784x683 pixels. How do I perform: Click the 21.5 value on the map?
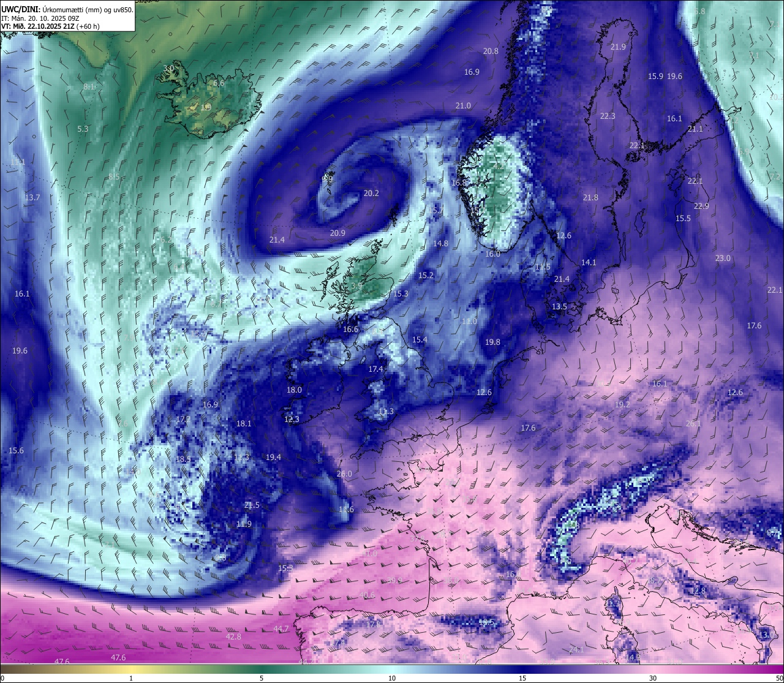[x=252, y=505]
